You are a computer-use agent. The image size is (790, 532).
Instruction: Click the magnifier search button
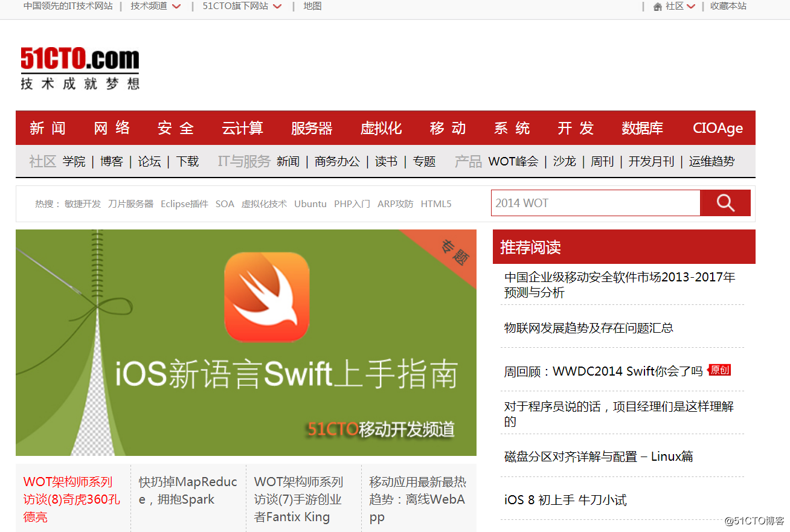[725, 203]
